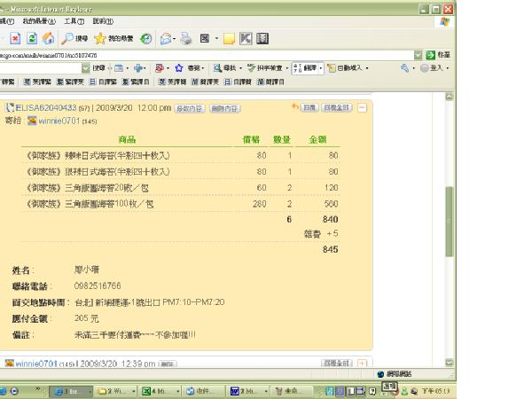Switch to the Excel taskbar group '4 Mi...'
This screenshot has width=532, height=399.
(160, 391)
